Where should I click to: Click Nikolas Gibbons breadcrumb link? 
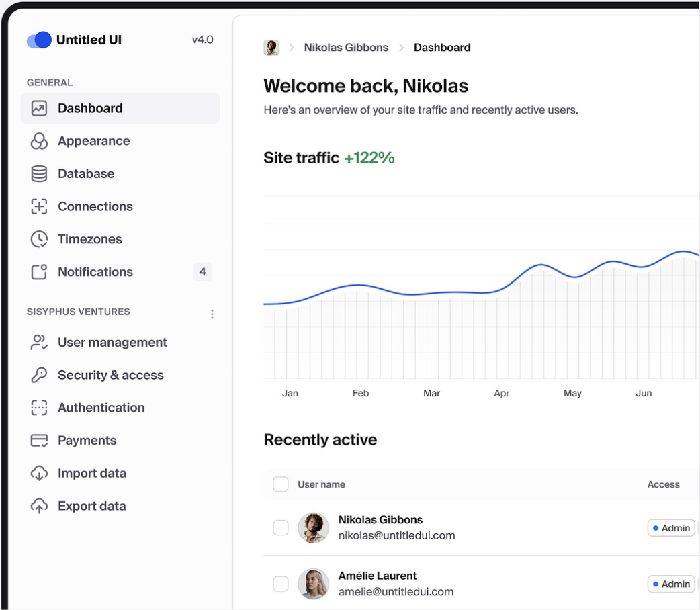[x=346, y=48]
